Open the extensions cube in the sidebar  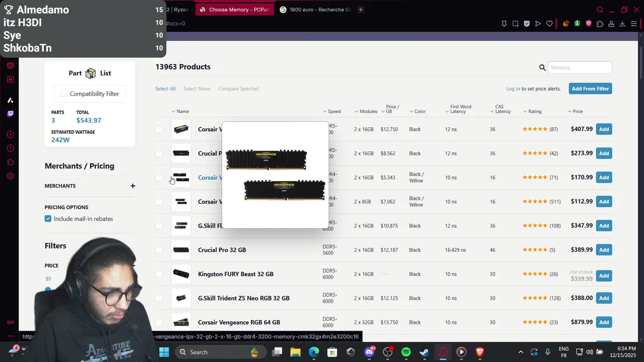(x=10, y=162)
